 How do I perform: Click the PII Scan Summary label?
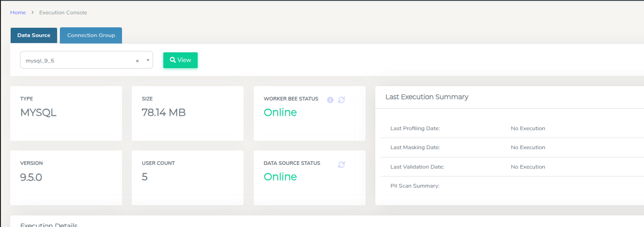pos(415,186)
